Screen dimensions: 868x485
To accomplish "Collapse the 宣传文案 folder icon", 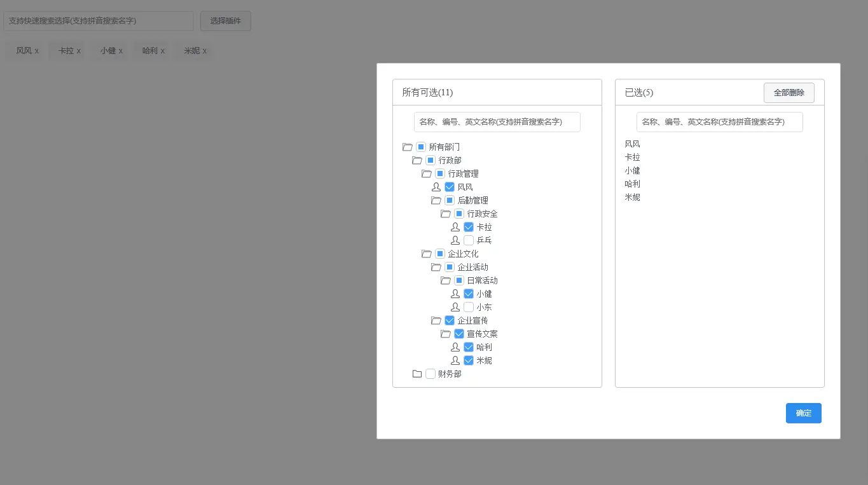I will pyautogui.click(x=446, y=334).
